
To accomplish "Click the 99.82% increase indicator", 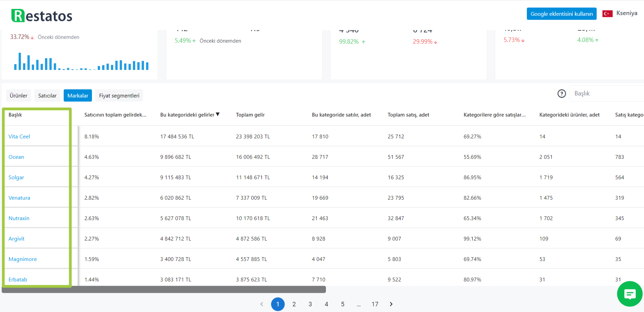I will coord(352,42).
